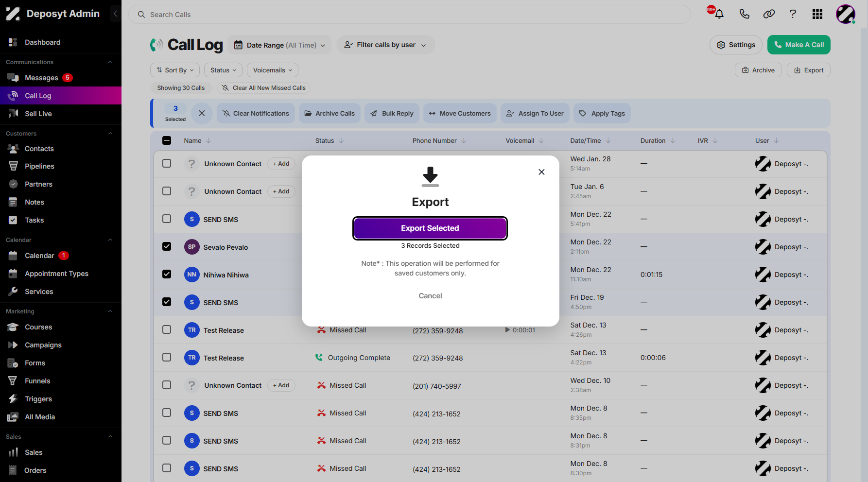This screenshot has height=482, width=868.
Task: Open Messages in the sidebar
Action: (x=41, y=78)
